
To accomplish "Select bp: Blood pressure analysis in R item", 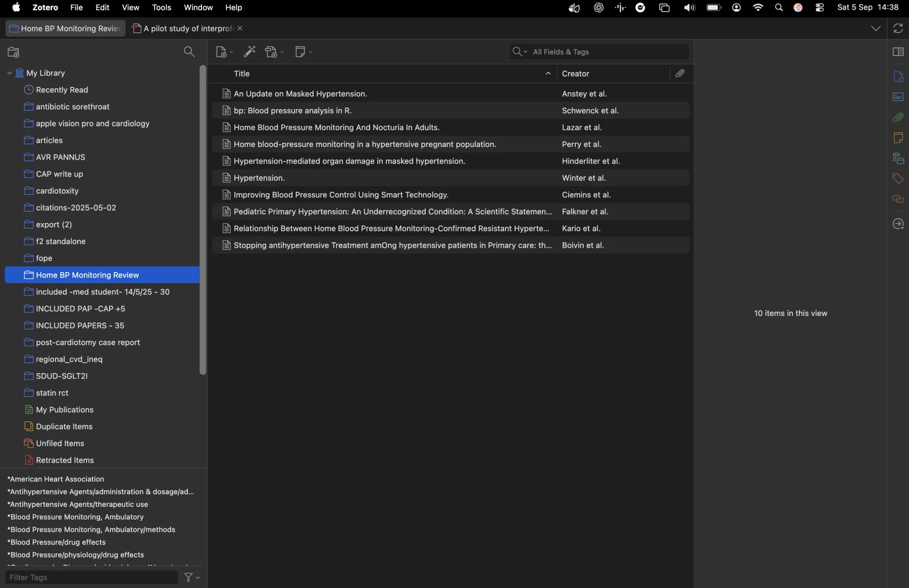I will point(450,111).
